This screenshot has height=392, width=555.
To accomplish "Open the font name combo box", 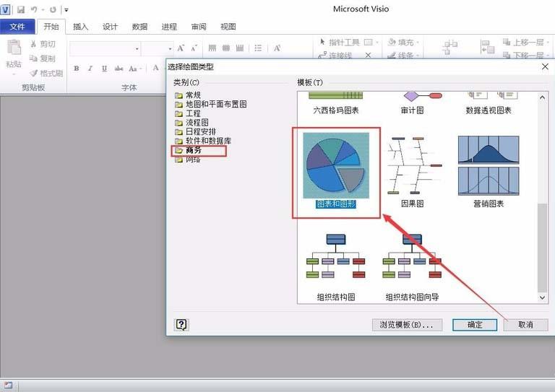I will (x=105, y=48).
